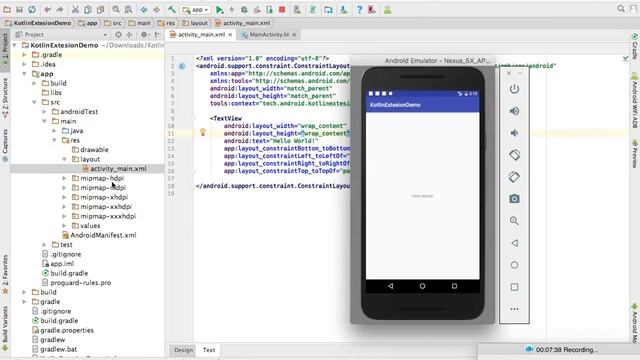This screenshot has height=360, width=640.
Task: Click the Synchronize toolbar icon
Action: (x=32, y=9)
